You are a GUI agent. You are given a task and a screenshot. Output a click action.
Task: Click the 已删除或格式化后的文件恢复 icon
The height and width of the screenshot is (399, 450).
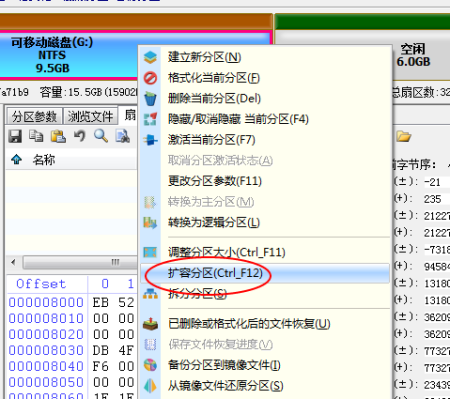click(150, 323)
